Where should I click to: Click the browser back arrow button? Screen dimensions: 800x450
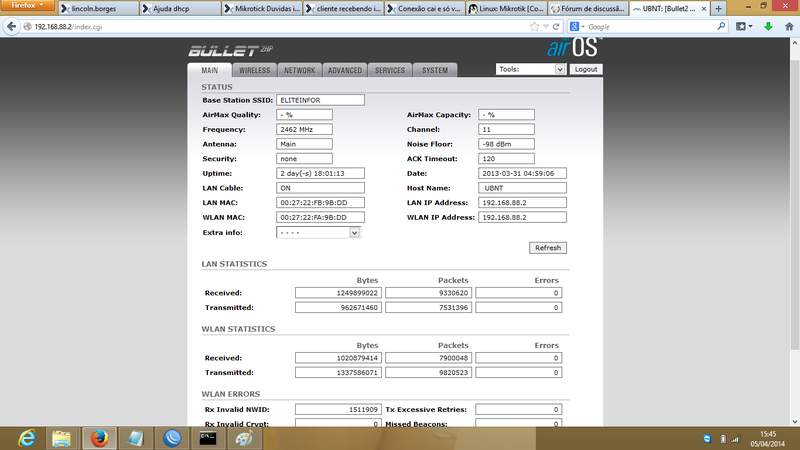click(x=11, y=27)
